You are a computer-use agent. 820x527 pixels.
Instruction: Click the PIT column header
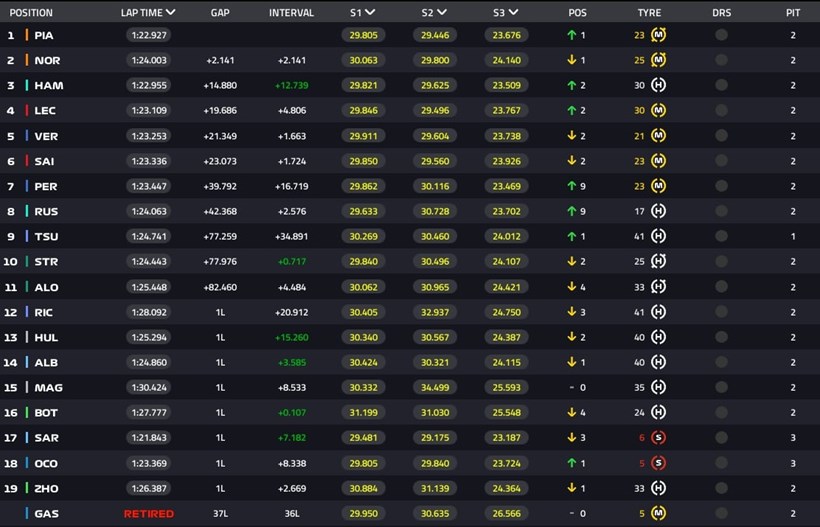coord(793,13)
